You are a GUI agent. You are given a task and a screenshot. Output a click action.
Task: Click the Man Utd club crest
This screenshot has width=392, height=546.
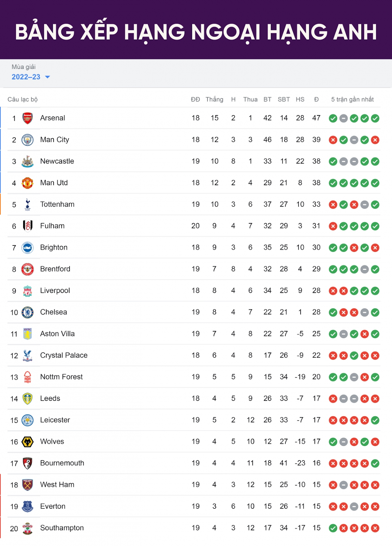pos(28,183)
